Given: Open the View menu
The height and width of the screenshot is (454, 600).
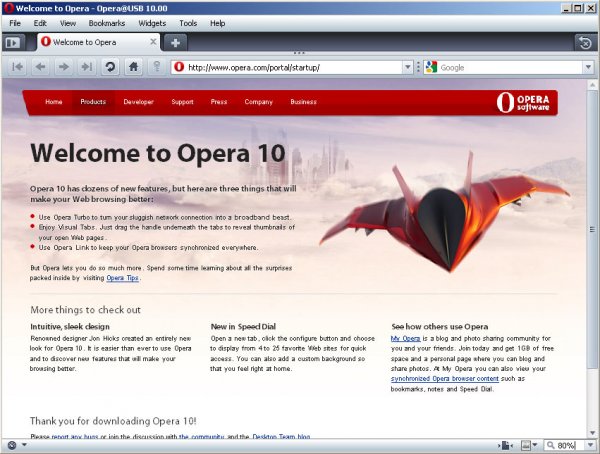Looking at the screenshot, I should coord(68,23).
